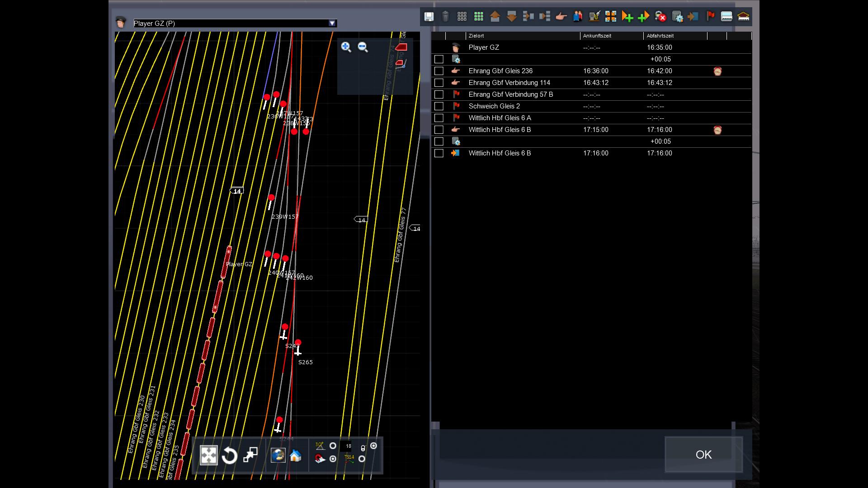Delete instruction using the trash can icon
Viewport: 868px width, 488px height.
445,17
